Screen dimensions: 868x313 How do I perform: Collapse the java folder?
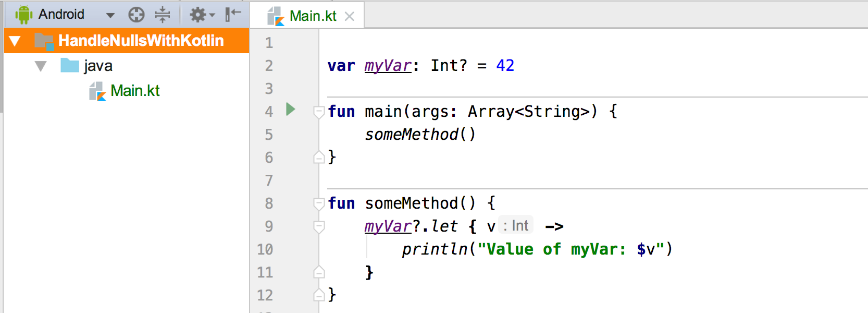[x=41, y=66]
